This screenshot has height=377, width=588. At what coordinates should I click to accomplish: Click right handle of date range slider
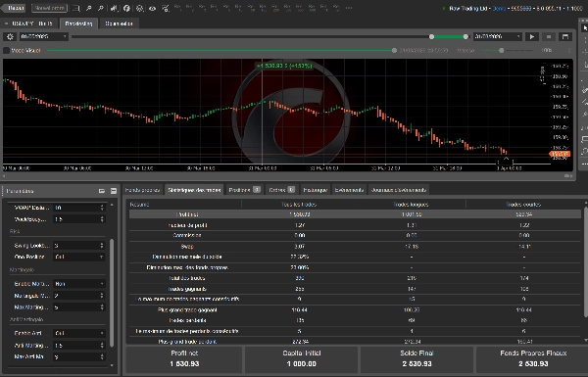click(x=465, y=37)
